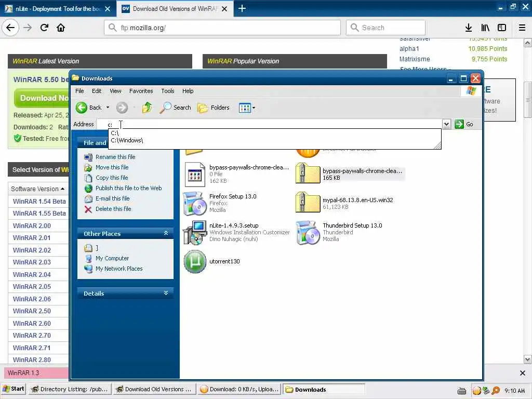Screen dimensions: 532x399
Task: Reload the page in browser
Action: point(45,28)
